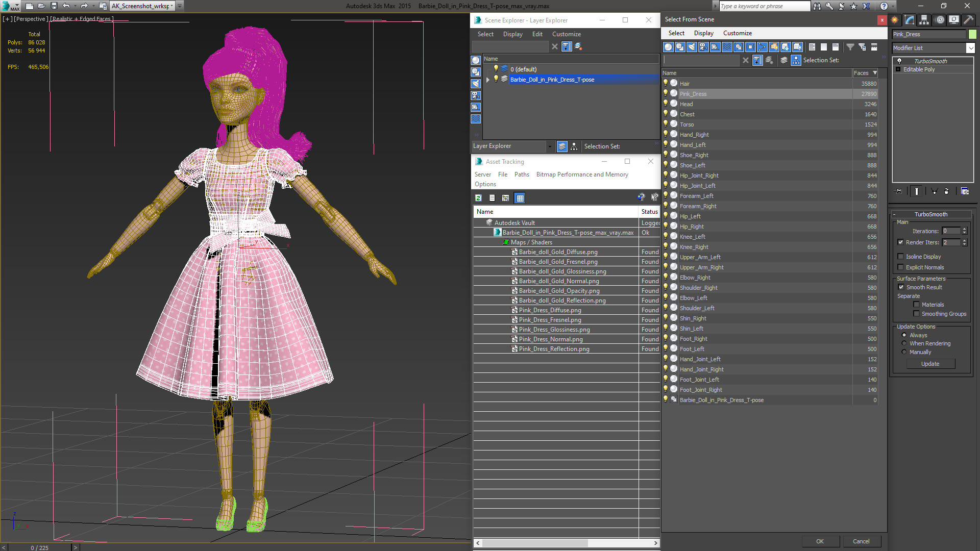Toggle Display Cameras filter in Select From Scene
The height and width of the screenshot is (551, 980).
tap(703, 47)
